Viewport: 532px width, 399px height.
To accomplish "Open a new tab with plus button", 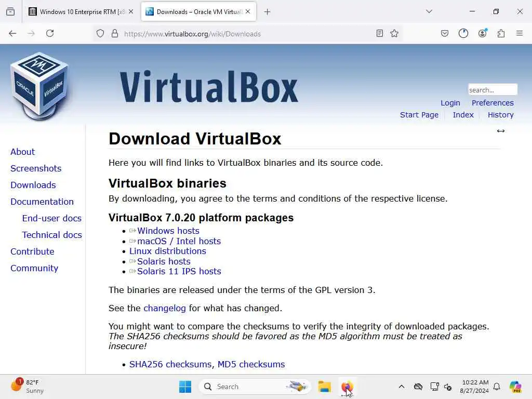I will (x=268, y=12).
